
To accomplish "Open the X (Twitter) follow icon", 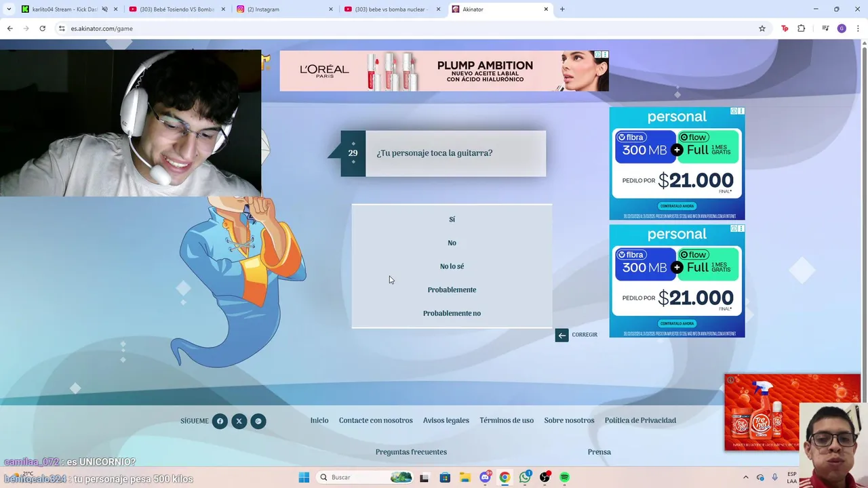I will point(239,421).
